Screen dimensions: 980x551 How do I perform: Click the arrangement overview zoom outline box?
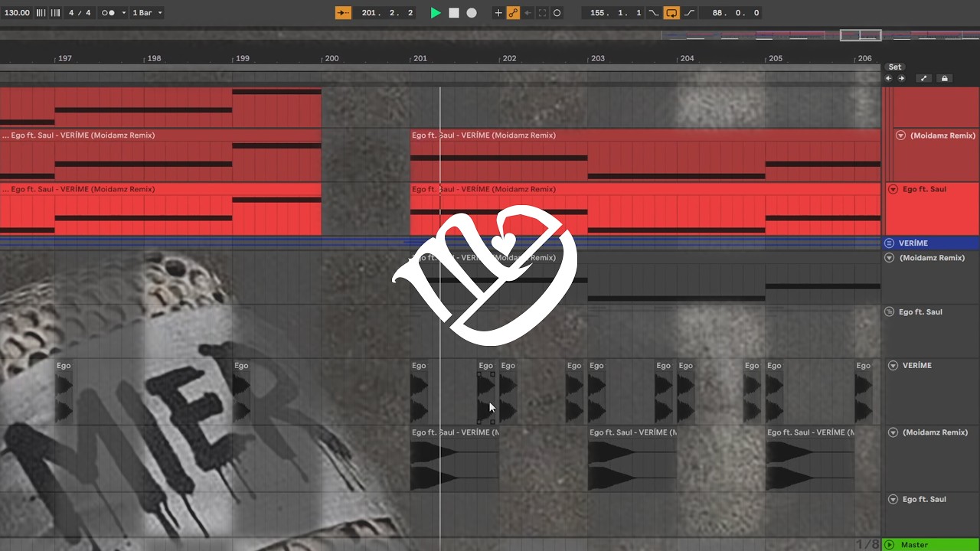click(861, 35)
